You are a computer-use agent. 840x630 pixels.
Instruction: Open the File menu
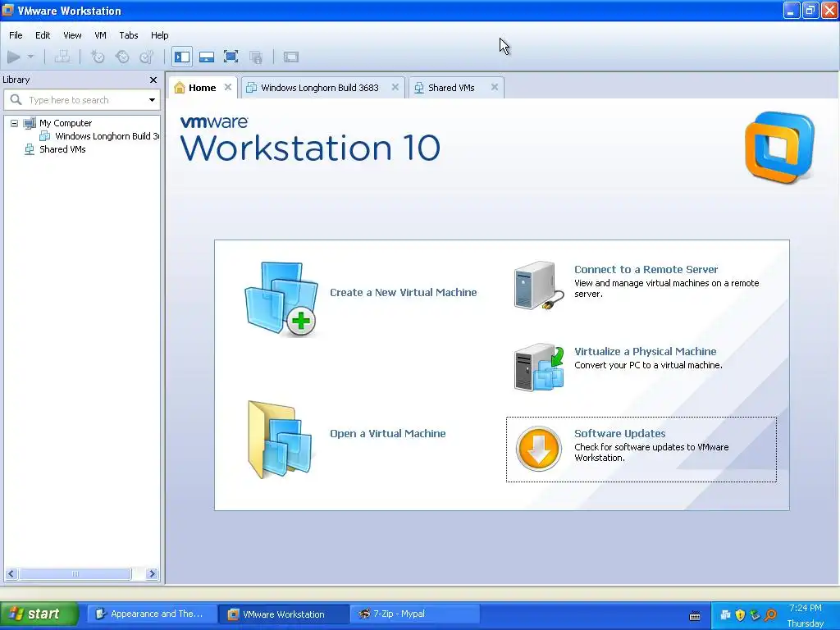[x=16, y=35]
